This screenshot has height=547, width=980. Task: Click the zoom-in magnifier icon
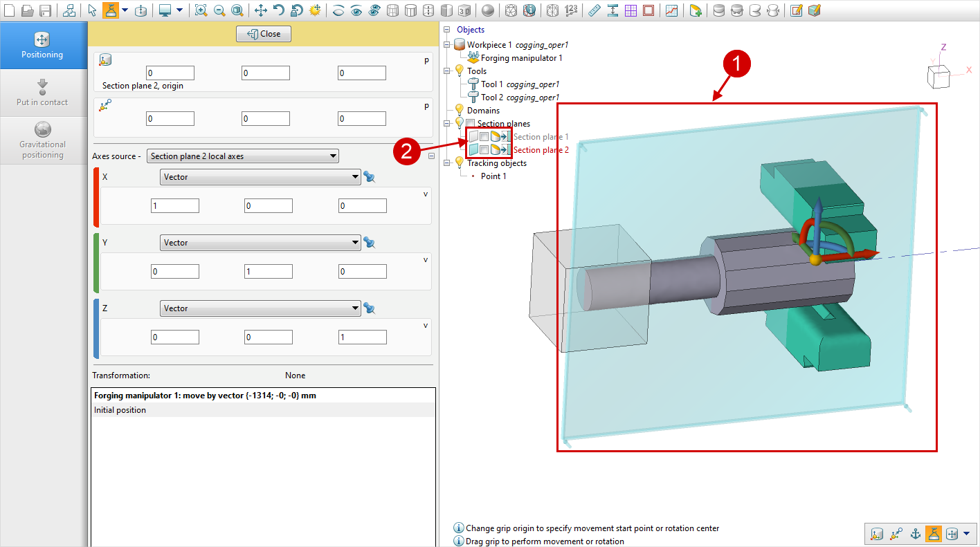click(x=201, y=10)
